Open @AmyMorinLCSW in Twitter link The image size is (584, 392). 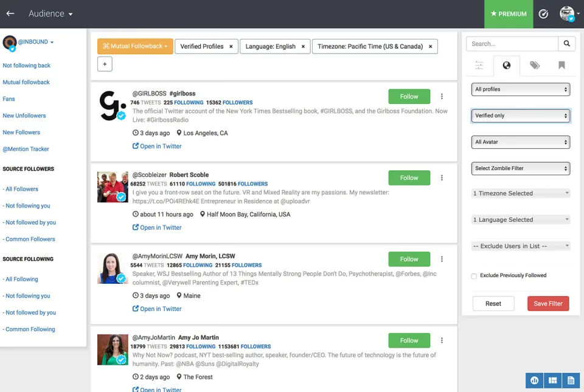click(x=157, y=309)
